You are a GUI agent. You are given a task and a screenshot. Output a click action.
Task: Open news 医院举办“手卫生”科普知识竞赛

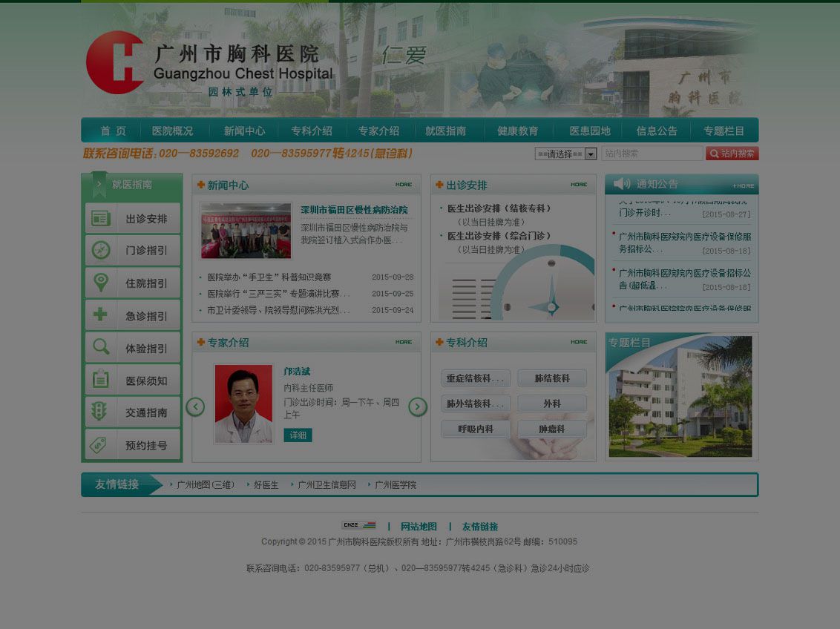point(269,277)
